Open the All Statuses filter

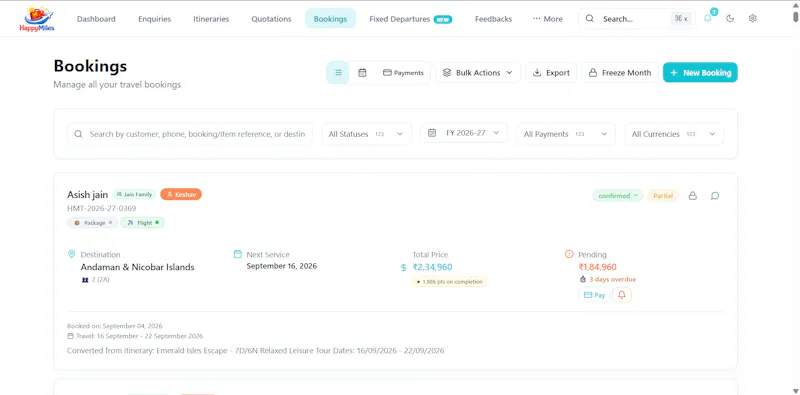(x=366, y=134)
